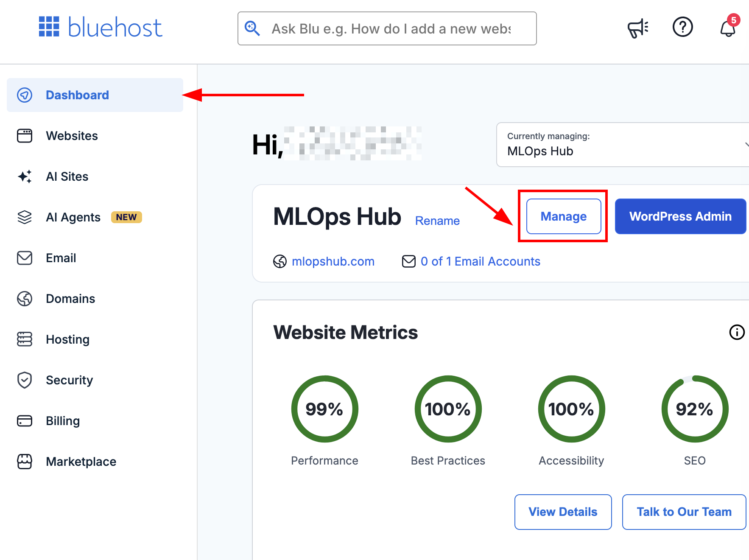
Task: Click the Bluehost grid logo icon
Action: coord(49,27)
